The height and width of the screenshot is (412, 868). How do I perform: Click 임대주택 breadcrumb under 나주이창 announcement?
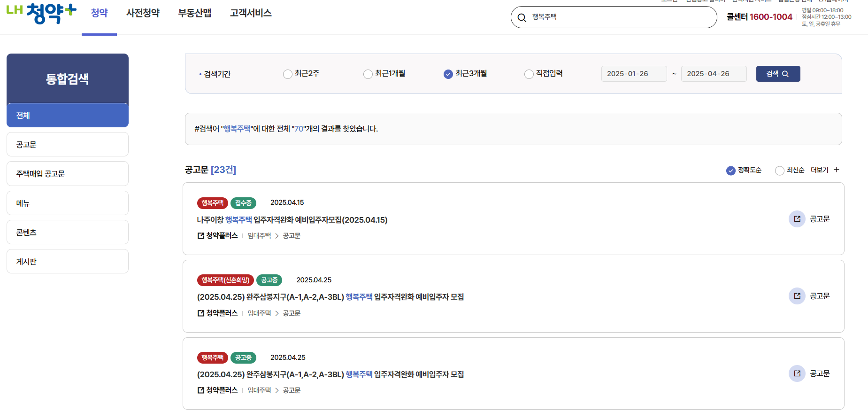click(x=259, y=236)
